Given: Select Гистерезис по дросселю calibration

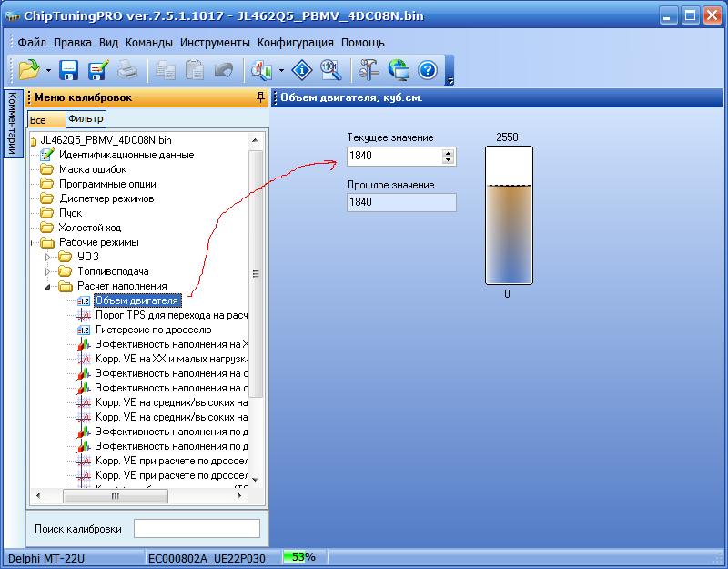Looking at the screenshot, I should pyautogui.click(x=153, y=330).
